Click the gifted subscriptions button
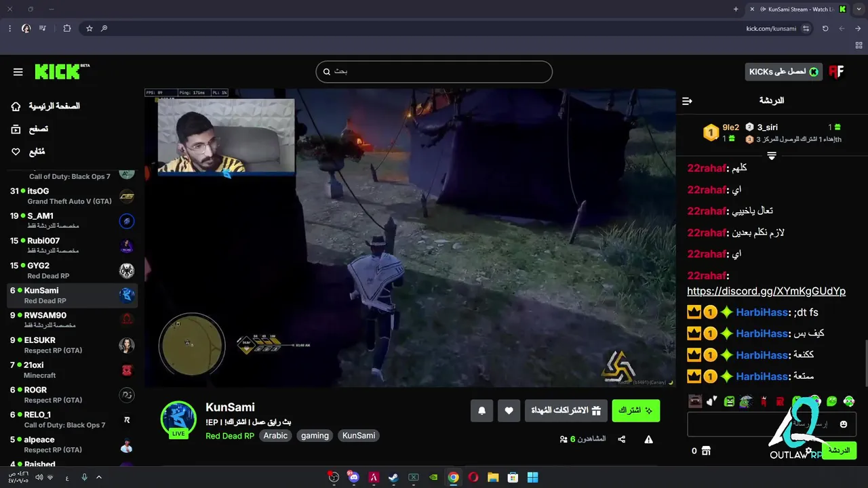The height and width of the screenshot is (488, 868). click(x=565, y=410)
